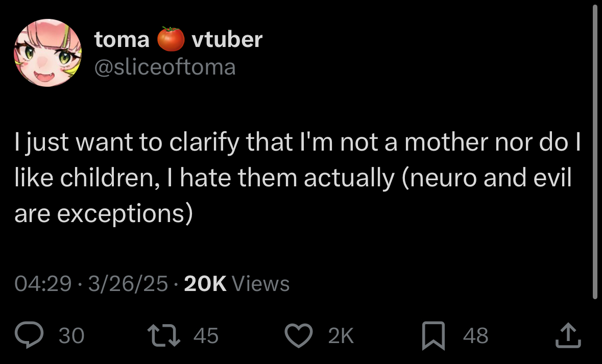Click the tomato emoji in the display name
This screenshot has width=602, height=364.
pos(171,39)
